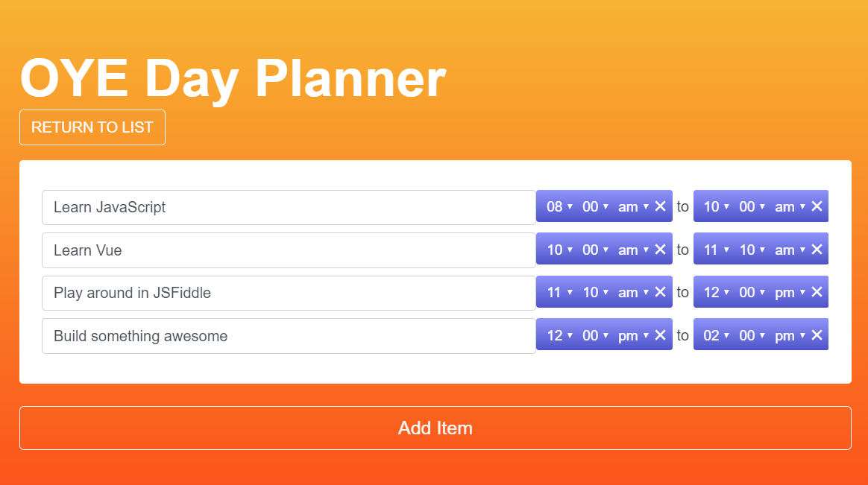Clear the Learn Vue start time

(x=660, y=250)
